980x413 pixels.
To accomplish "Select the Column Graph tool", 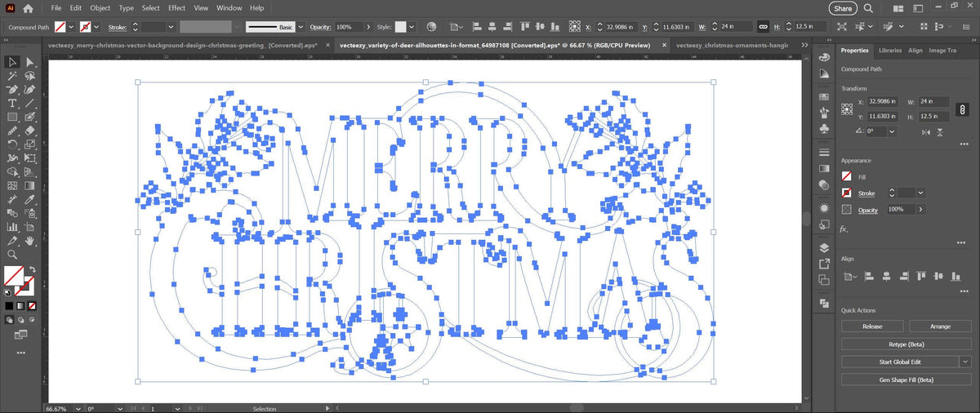I will click(13, 227).
